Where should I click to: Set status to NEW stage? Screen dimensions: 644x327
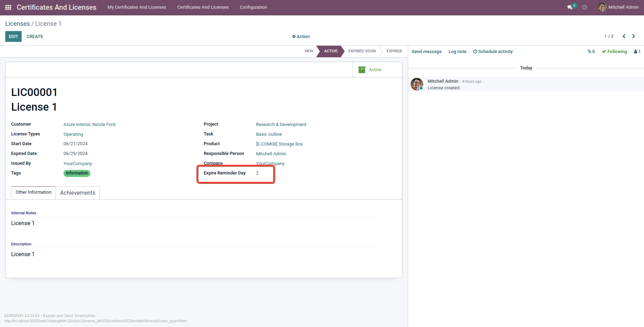click(309, 51)
